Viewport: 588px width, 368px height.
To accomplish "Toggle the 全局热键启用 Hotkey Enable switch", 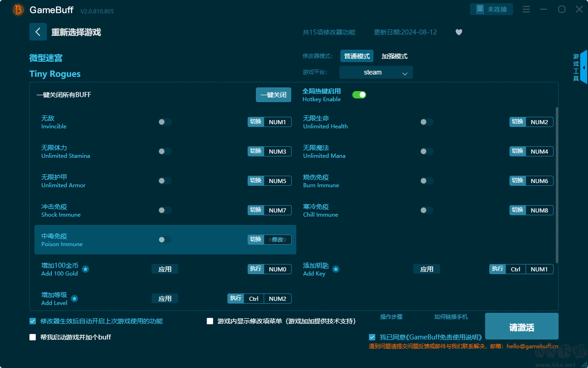I will [359, 95].
